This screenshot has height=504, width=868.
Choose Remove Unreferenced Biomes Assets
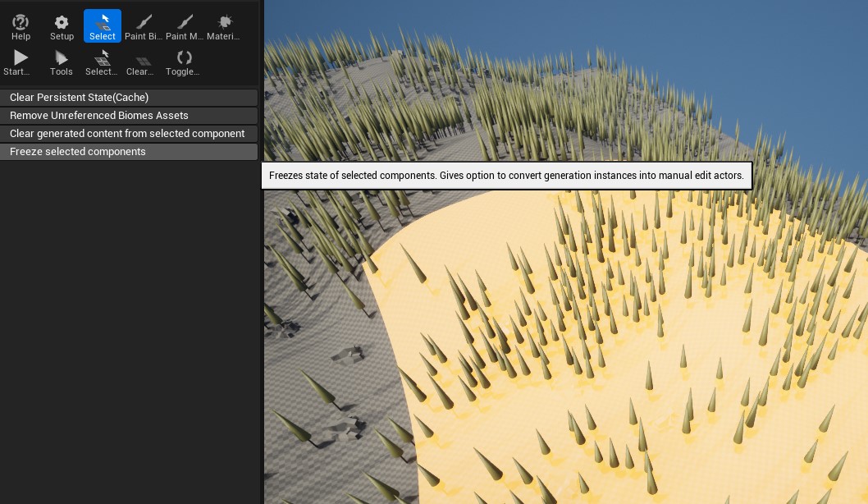tap(129, 116)
